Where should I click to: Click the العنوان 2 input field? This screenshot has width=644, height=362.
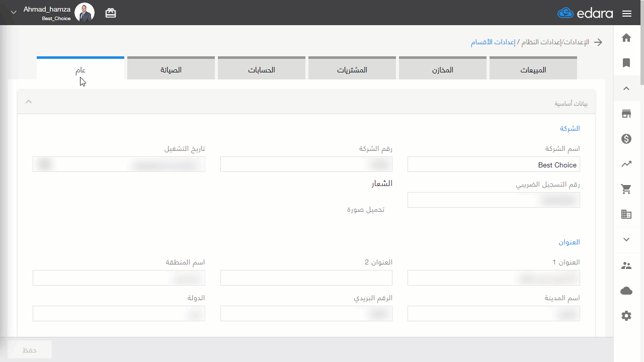[x=306, y=278]
